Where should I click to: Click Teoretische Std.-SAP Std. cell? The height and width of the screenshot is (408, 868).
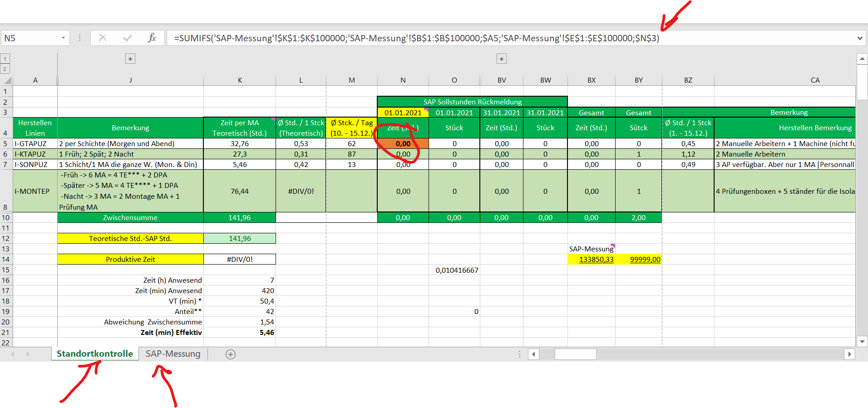(130, 238)
